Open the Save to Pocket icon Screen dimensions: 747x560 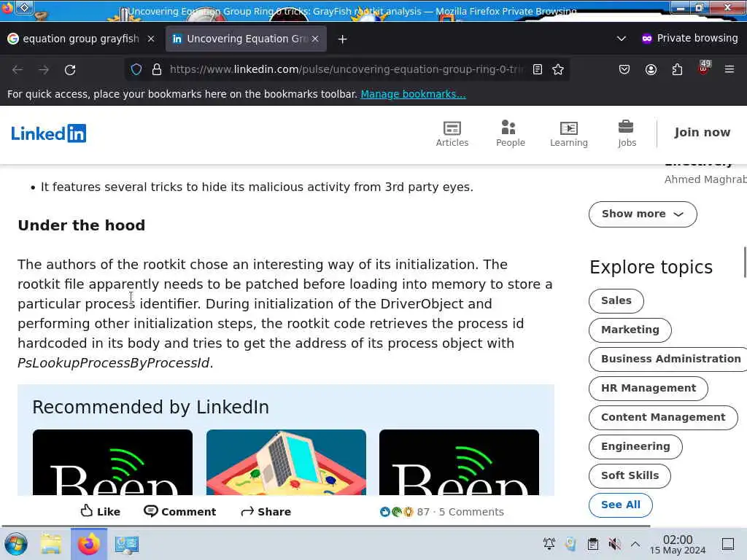click(x=624, y=69)
